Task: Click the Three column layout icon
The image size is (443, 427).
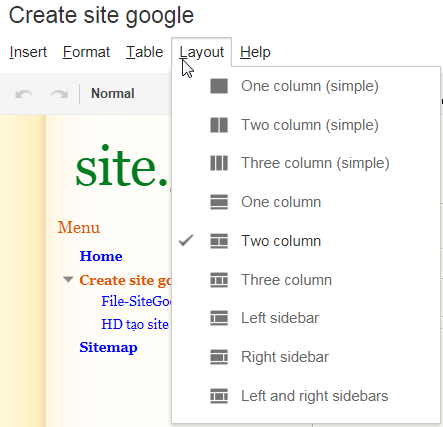Action: pos(219,280)
